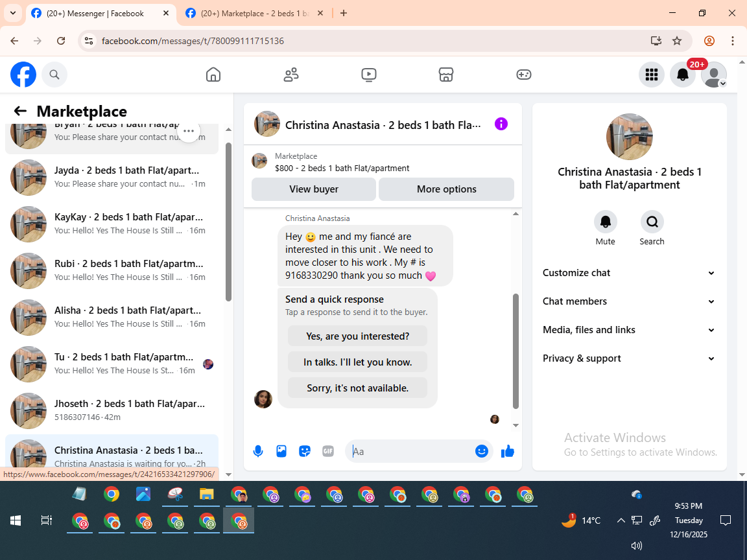
Task: Open Jhoseth conversation
Action: 112,410
